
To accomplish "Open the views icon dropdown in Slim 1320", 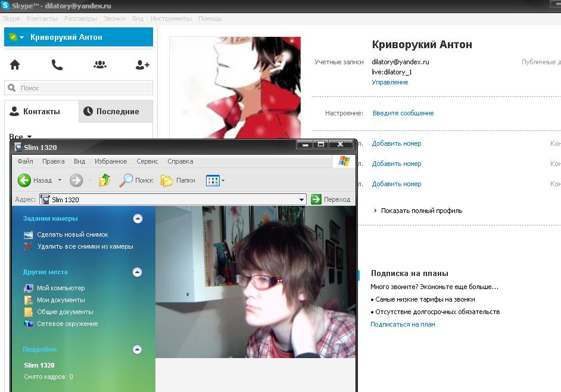I will (x=215, y=180).
